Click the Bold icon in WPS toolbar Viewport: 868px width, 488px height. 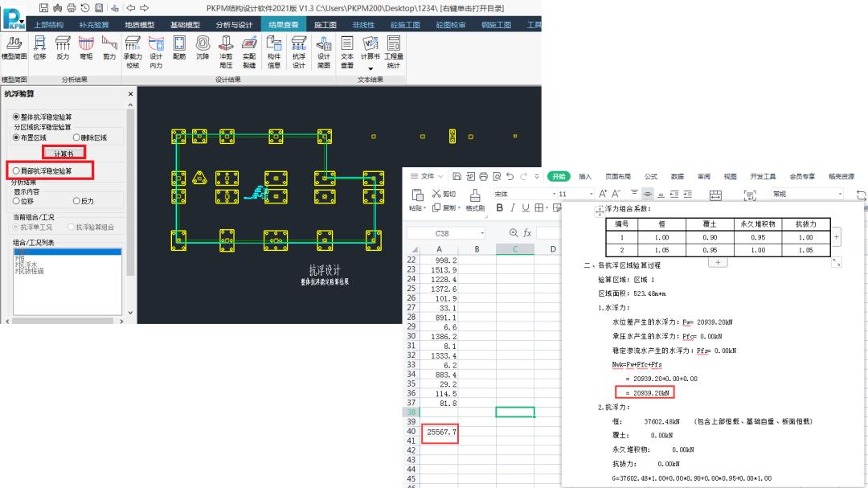[500, 208]
